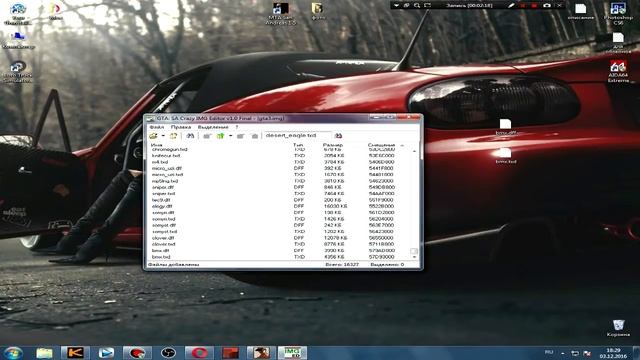Viewport: 640px width, 360px height.
Task: Select the elegy.dff row
Action: pos(280,206)
